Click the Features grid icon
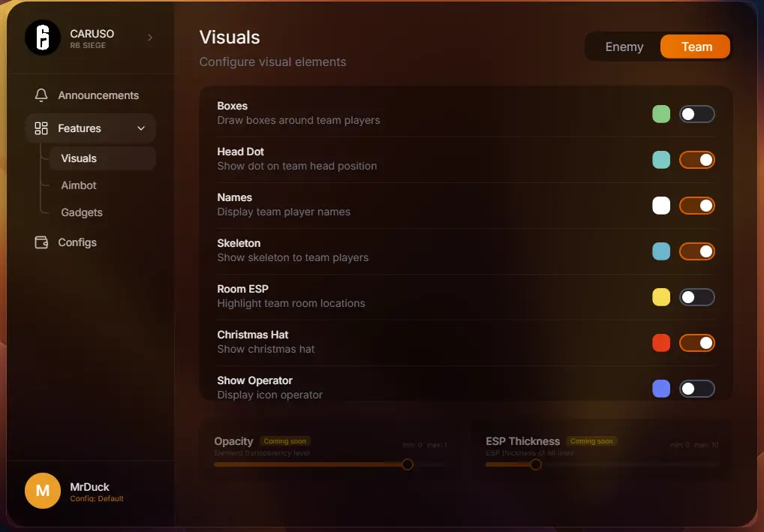Screen dimensions: 764x532 point(42,128)
